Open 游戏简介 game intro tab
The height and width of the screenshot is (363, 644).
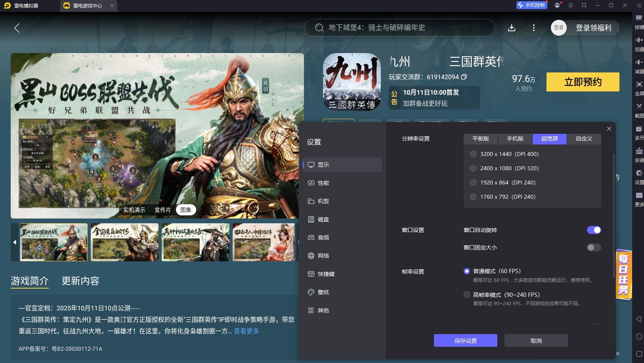30,281
